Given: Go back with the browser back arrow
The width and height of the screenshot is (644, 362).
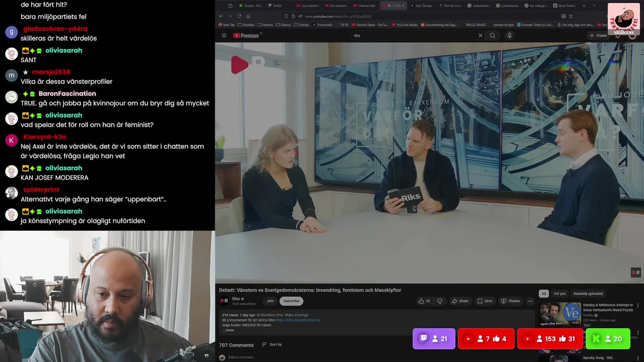Looking at the screenshot, I should click(x=221, y=16).
